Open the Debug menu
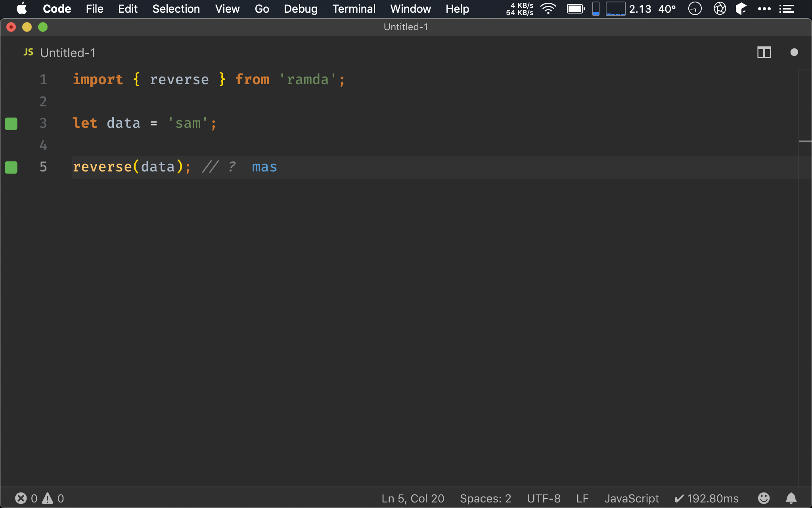 tap(301, 9)
